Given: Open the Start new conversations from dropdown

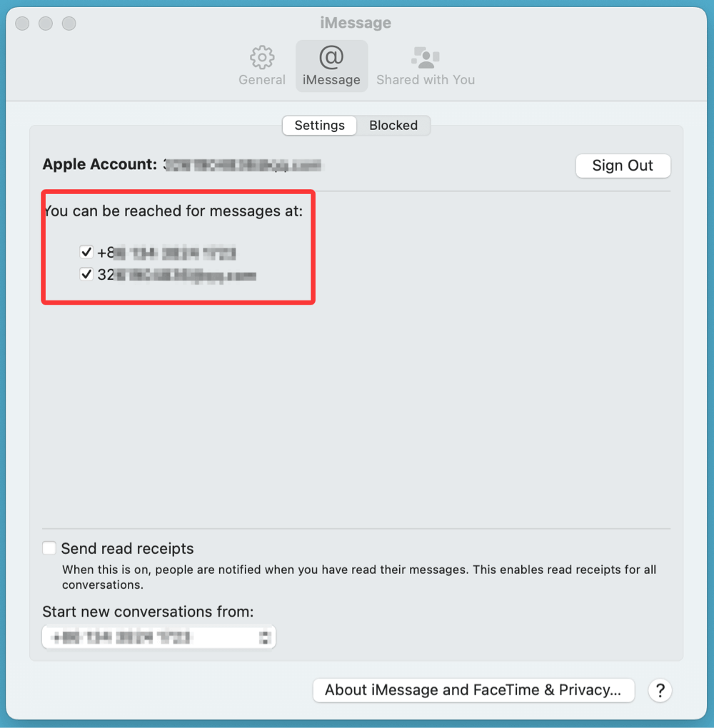Looking at the screenshot, I should pyautogui.click(x=158, y=637).
